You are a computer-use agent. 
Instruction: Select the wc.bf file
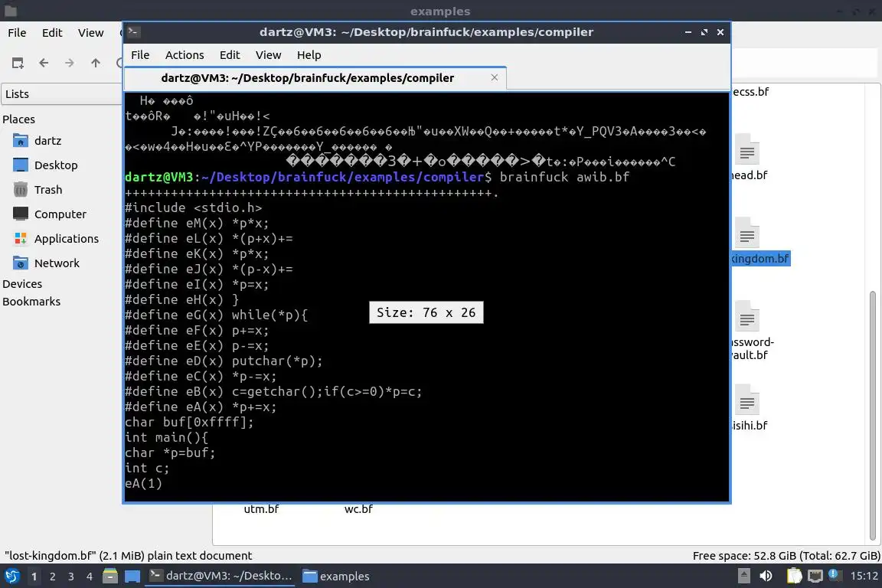[358, 509]
